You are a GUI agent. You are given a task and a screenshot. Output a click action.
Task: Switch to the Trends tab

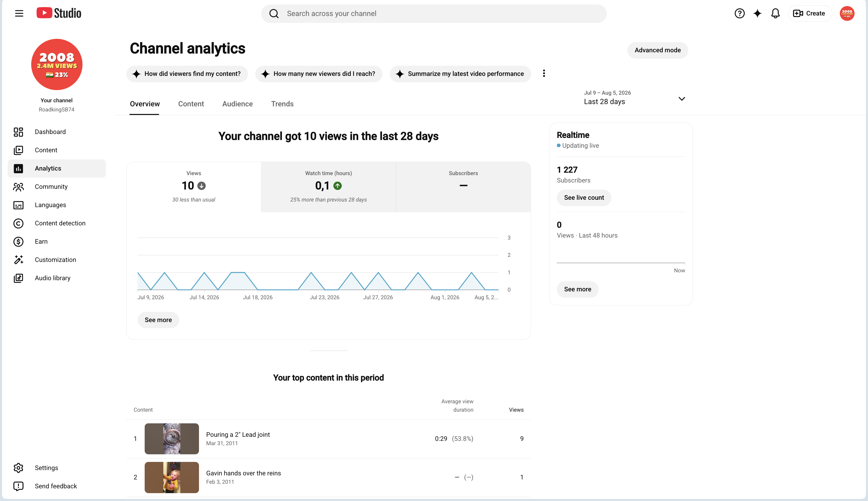[x=282, y=104]
